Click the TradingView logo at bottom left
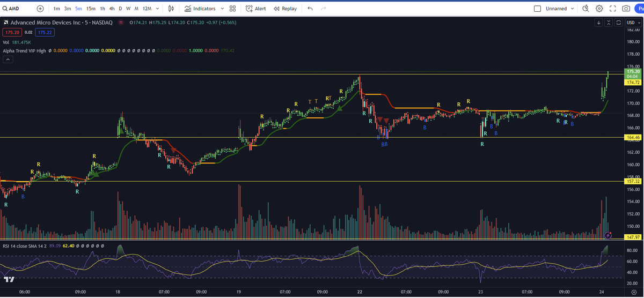 [9, 279]
